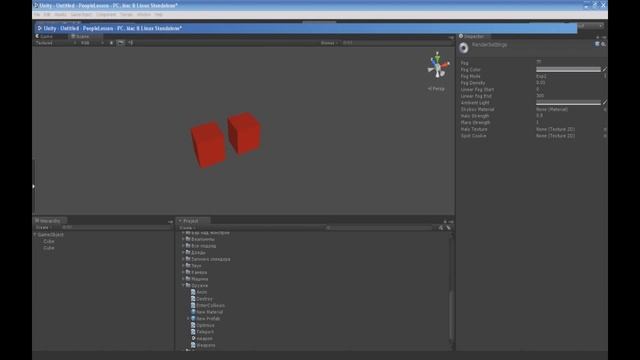Select the Hierarchy tab
This screenshot has height=360, width=640.
point(50,221)
